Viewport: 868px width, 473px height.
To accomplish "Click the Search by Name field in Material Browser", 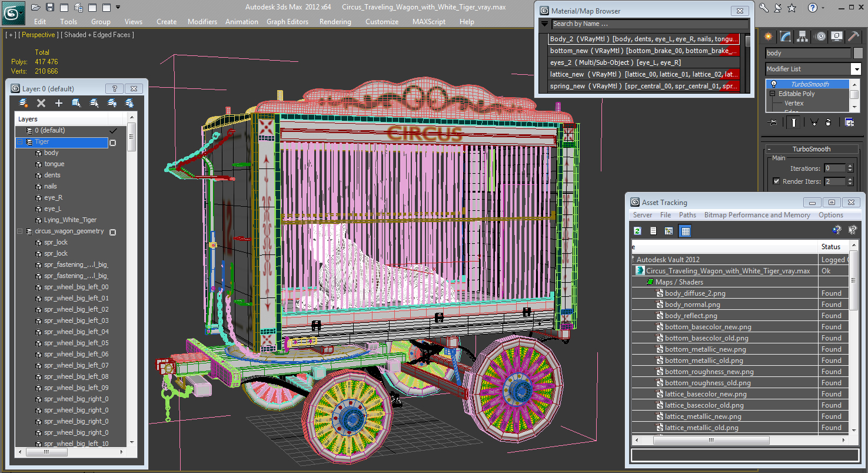I will tap(650, 24).
